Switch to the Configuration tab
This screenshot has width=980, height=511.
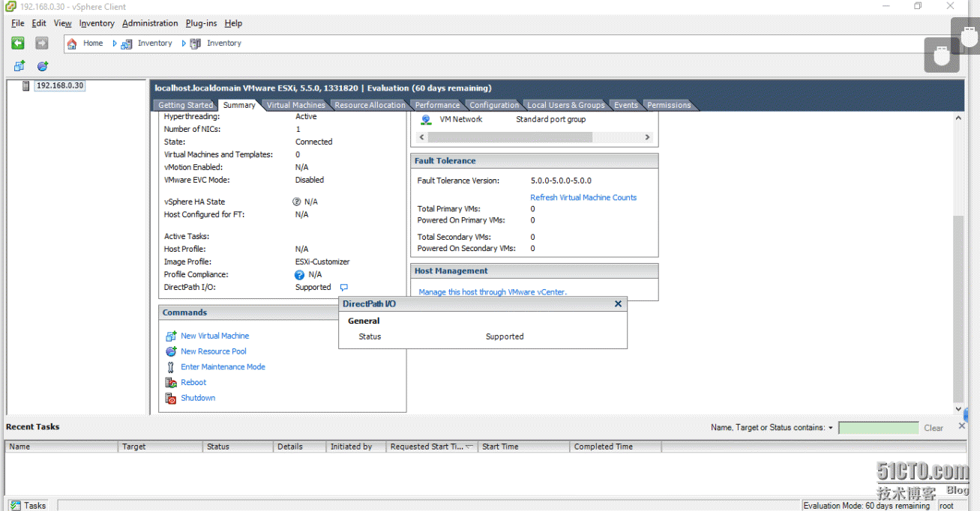494,105
